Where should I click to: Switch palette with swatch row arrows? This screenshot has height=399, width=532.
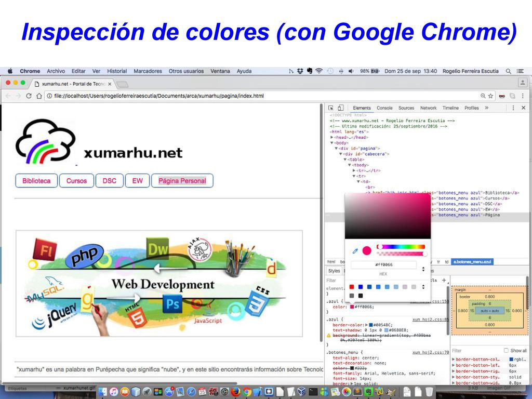coord(423,287)
